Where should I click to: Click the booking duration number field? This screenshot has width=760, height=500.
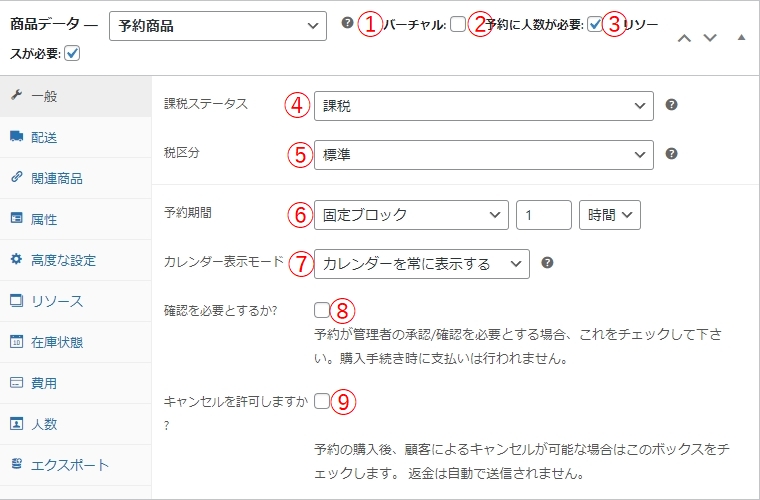[543, 214]
